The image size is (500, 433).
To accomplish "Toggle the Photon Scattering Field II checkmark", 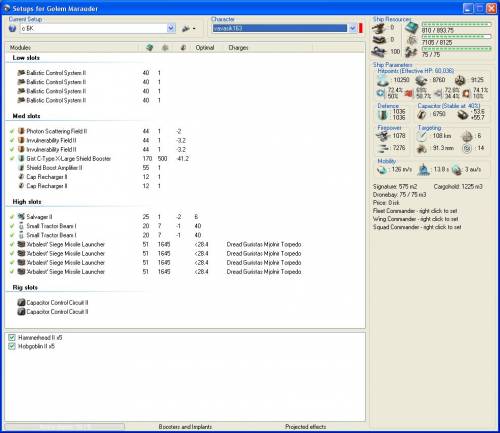I will pos(12,131).
